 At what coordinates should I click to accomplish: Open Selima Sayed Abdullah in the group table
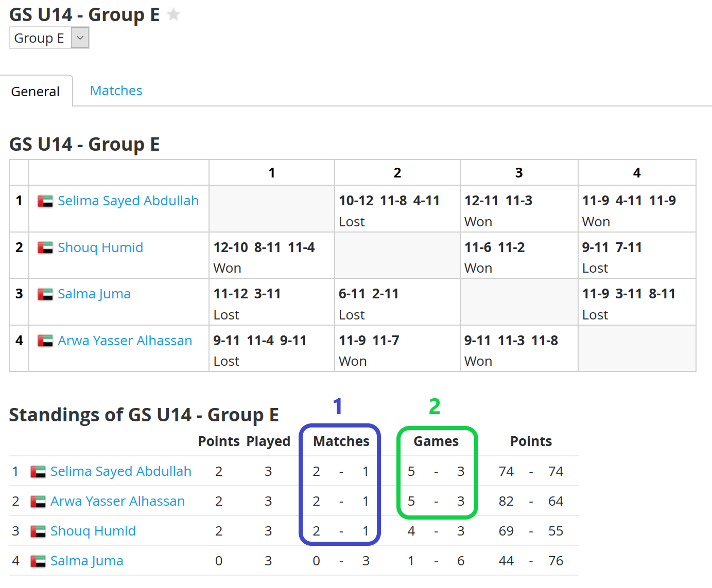pos(128,201)
